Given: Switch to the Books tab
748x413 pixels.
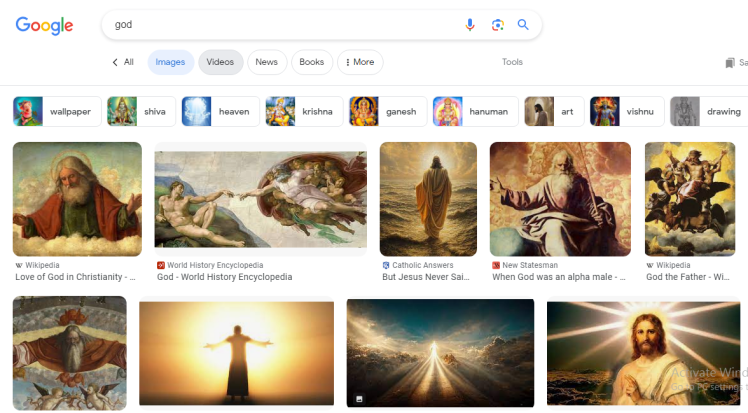Looking at the screenshot, I should tap(311, 62).
